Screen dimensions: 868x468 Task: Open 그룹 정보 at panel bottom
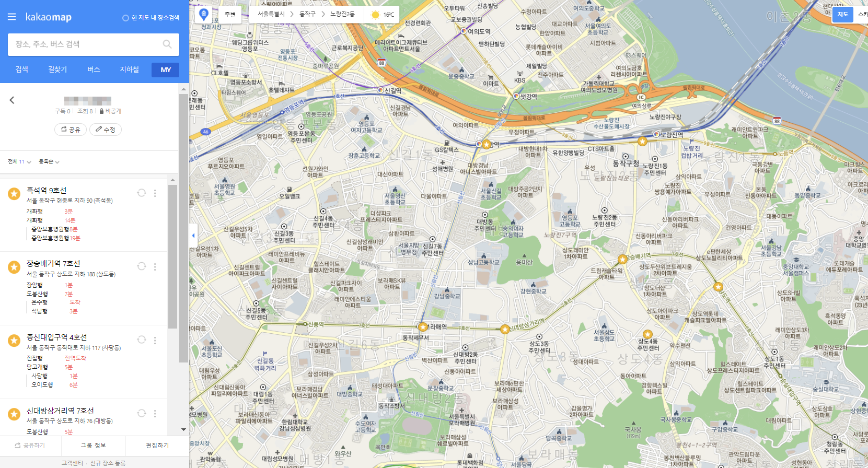pos(94,446)
